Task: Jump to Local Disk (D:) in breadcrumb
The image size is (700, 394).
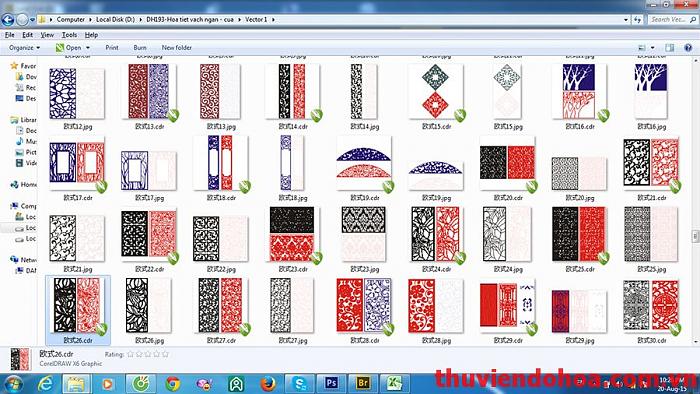Action: (x=115, y=20)
